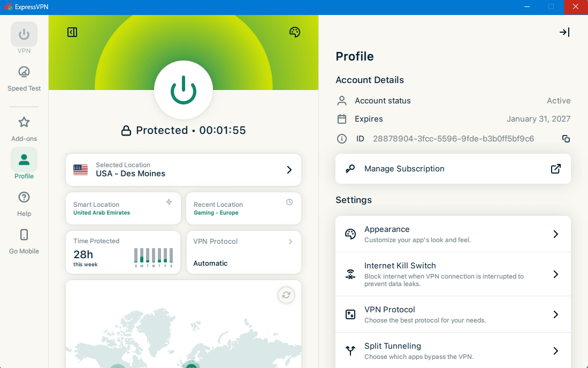Click the USA flag icon
This screenshot has width=588, height=368.
coord(80,170)
